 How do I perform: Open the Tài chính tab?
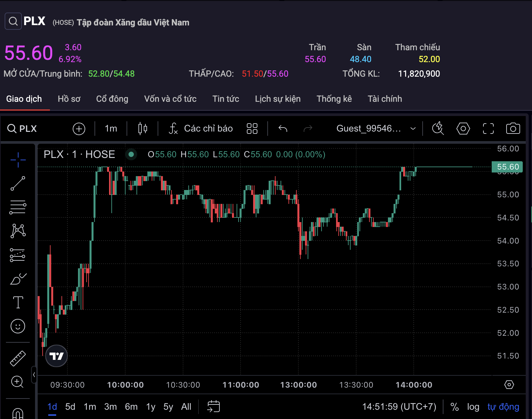(x=385, y=99)
